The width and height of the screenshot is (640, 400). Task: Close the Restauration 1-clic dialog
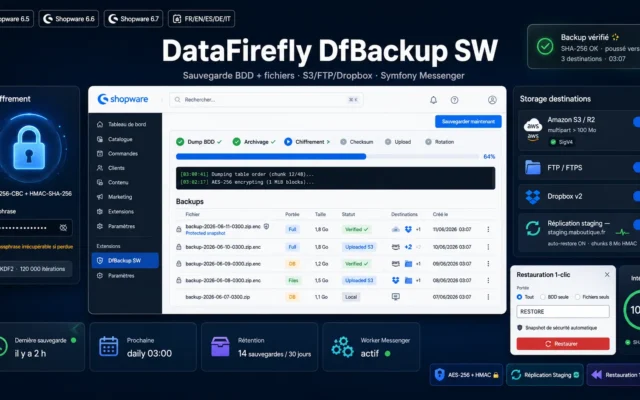point(607,275)
